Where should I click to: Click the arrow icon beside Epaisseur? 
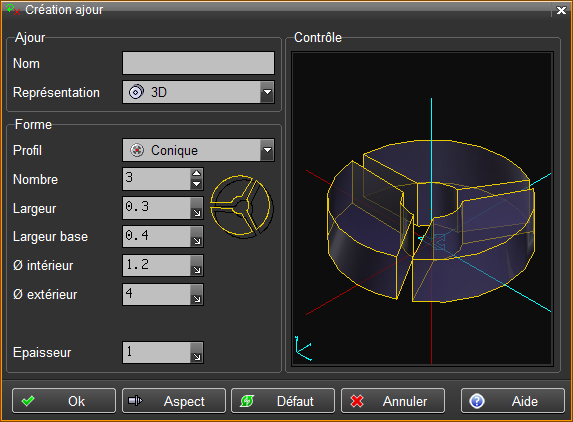click(197, 353)
